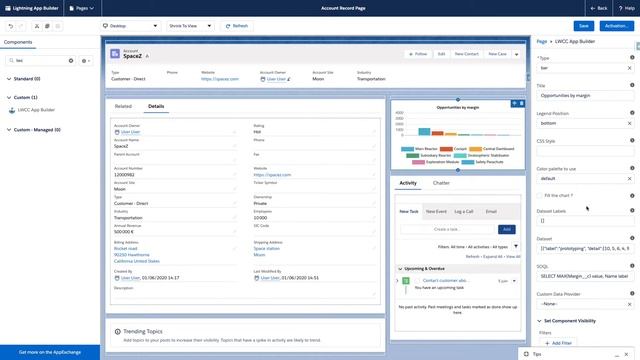
Task: Click the Save button
Action: (584, 26)
